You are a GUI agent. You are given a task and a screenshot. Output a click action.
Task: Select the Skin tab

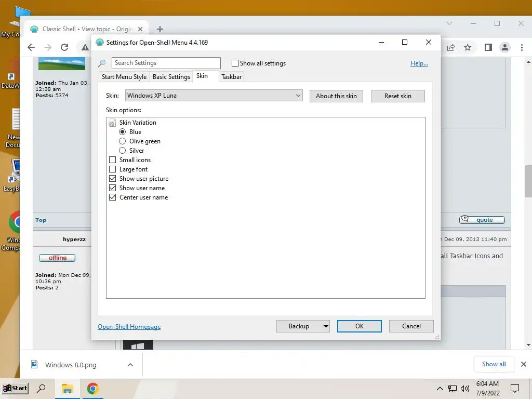click(x=202, y=76)
